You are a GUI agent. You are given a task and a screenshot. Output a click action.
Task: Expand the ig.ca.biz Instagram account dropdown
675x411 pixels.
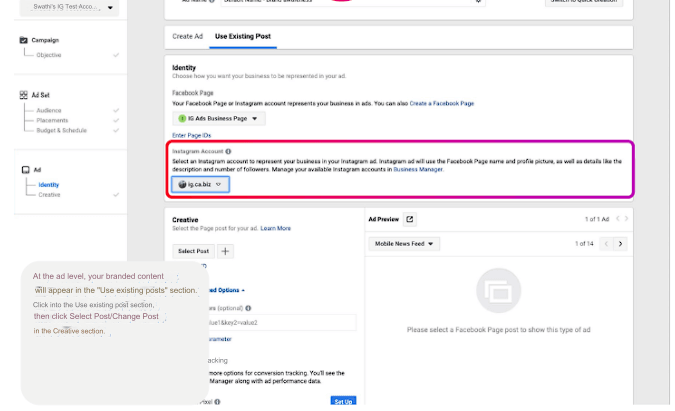200,184
